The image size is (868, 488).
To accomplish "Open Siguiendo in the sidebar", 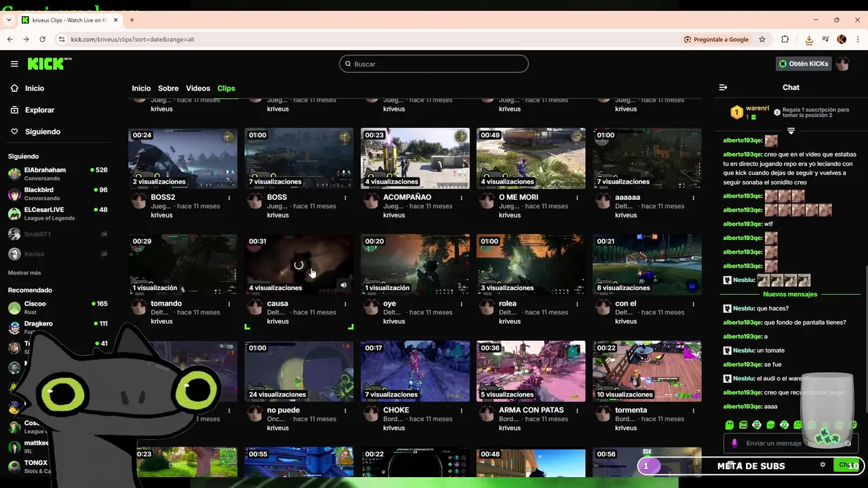I will [x=35, y=131].
